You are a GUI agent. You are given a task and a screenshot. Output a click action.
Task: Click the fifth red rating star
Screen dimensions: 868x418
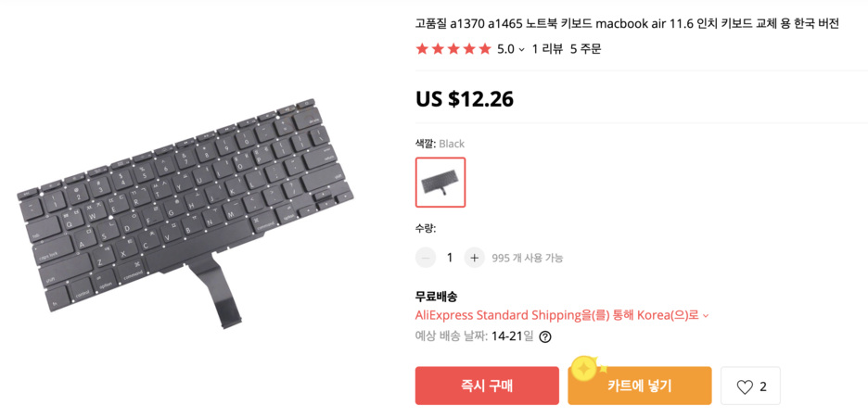tap(485, 49)
